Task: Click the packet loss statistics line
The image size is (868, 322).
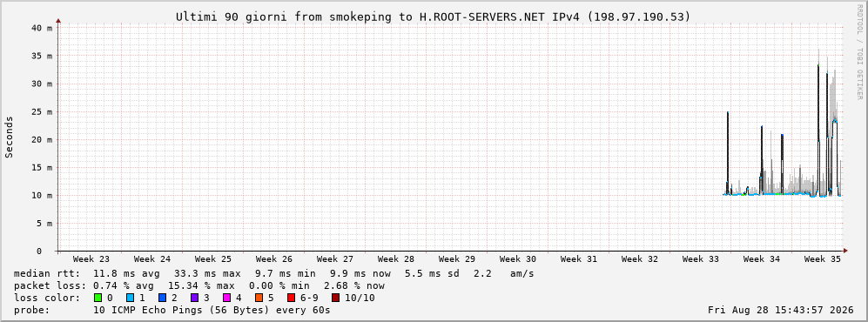Action: pyautogui.click(x=198, y=286)
